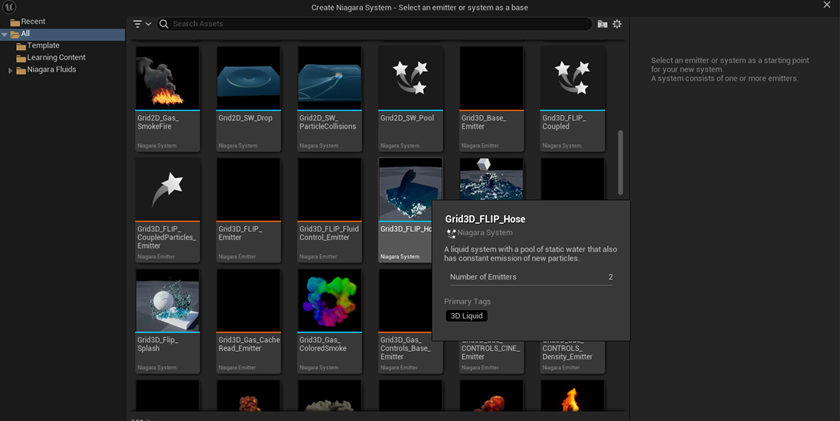Click the Search Assets input field
Screen dimensions: 840x421
point(380,24)
